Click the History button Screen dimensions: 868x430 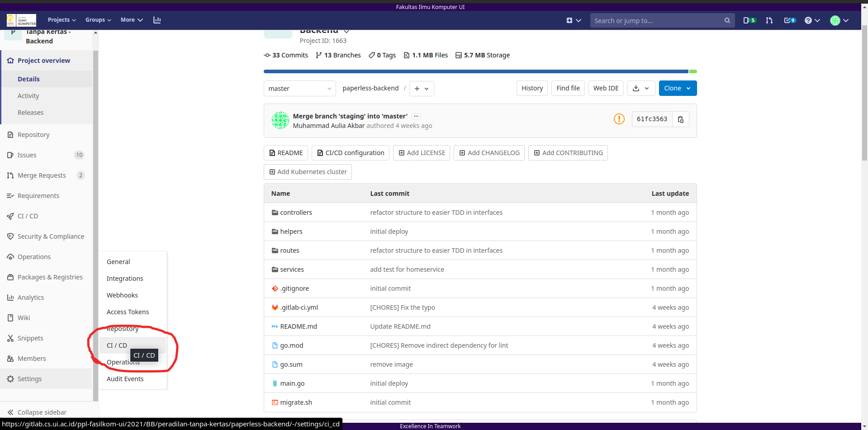[x=531, y=88]
